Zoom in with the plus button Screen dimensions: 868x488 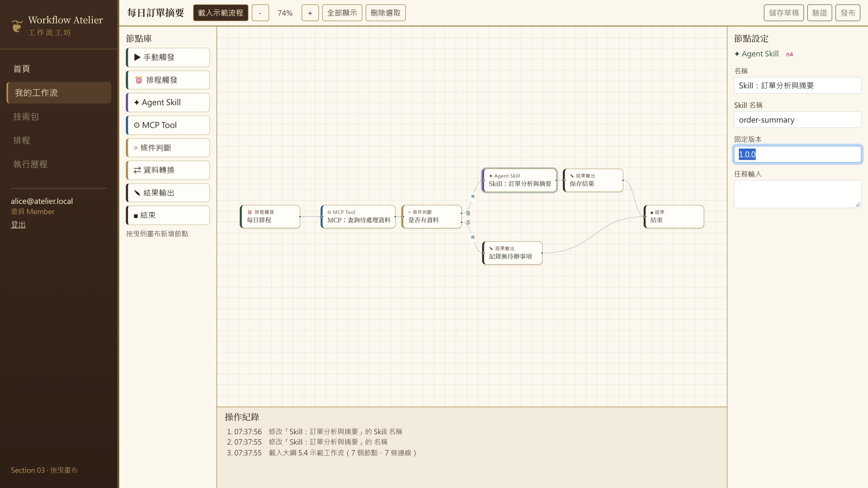[x=310, y=13]
